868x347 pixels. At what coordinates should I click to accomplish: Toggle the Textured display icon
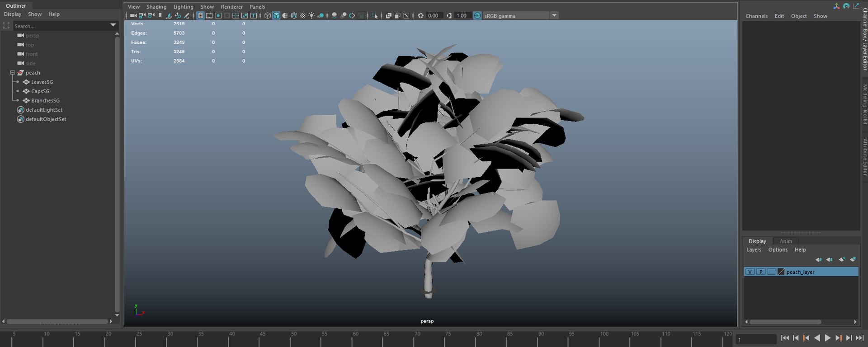(x=303, y=15)
